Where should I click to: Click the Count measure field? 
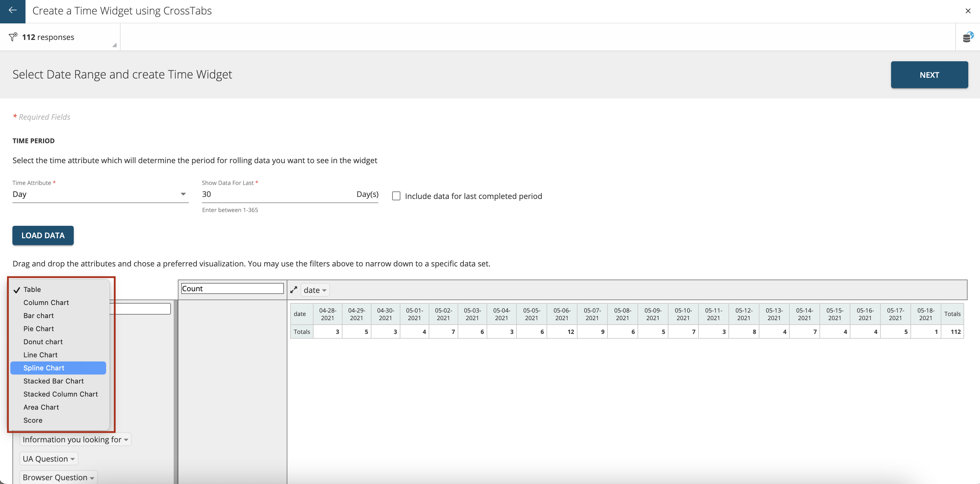[x=232, y=288]
